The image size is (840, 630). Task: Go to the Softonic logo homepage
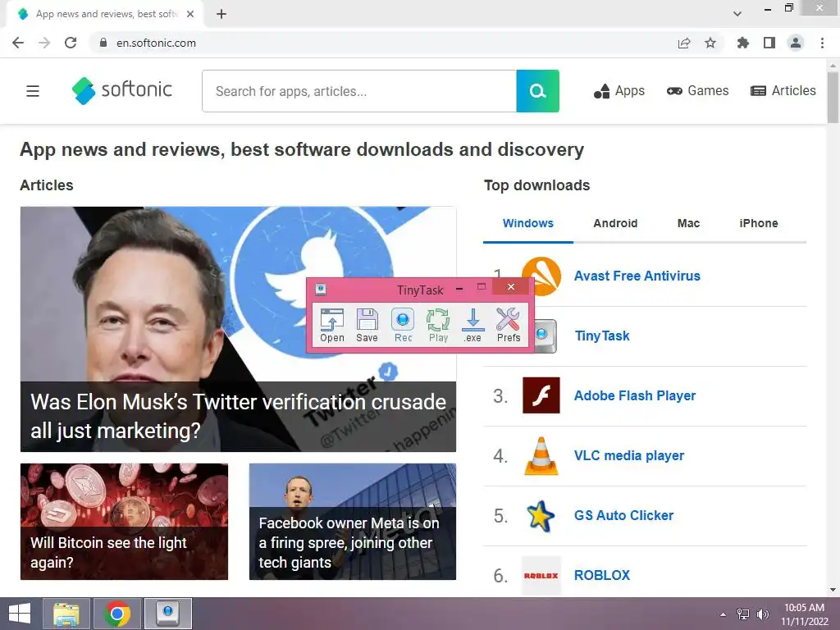(122, 90)
